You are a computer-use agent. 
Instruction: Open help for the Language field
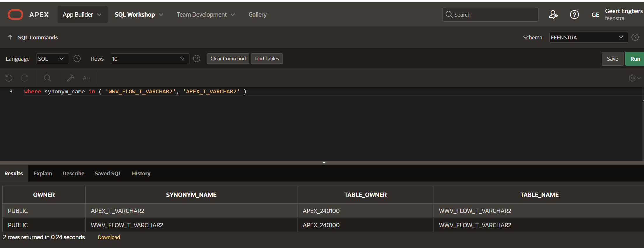tap(77, 59)
